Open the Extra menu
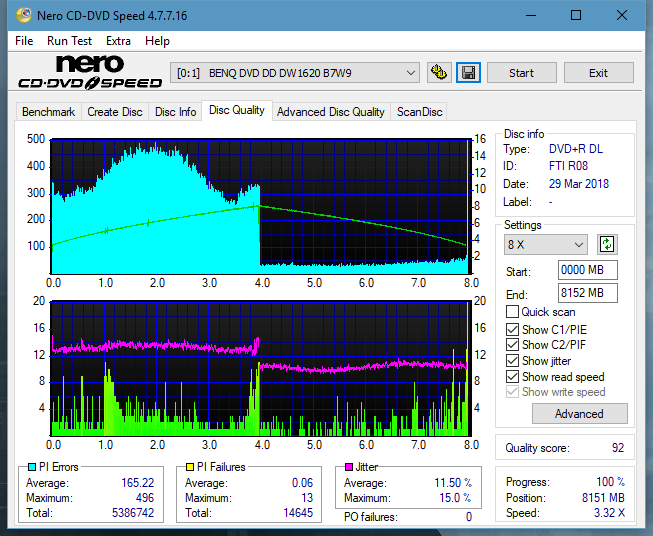Screen dimensions: 653x536 (x=118, y=41)
